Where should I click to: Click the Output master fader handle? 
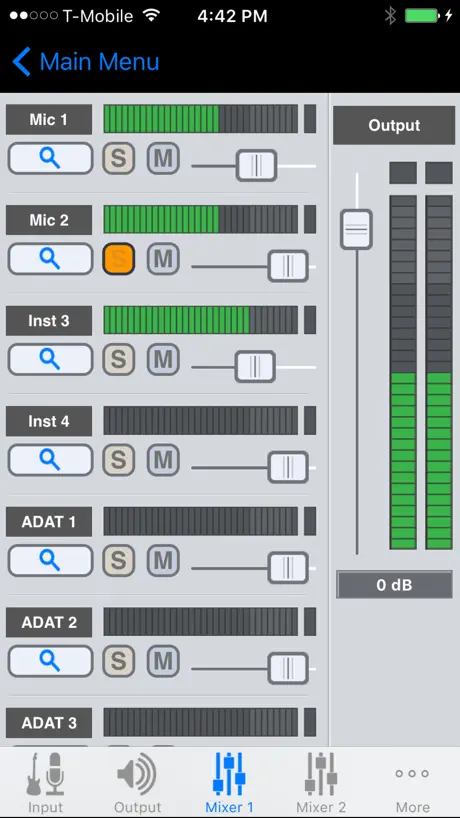point(357,230)
